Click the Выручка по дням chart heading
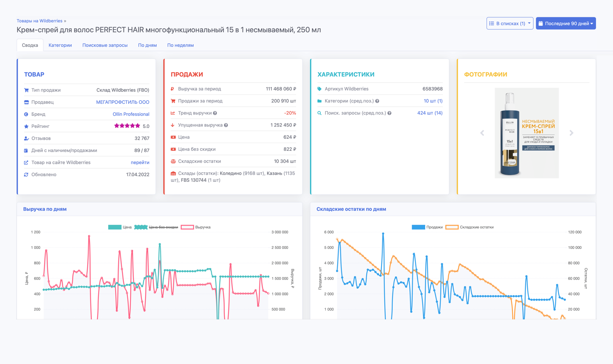Screen dimensions: 613x364 point(45,209)
